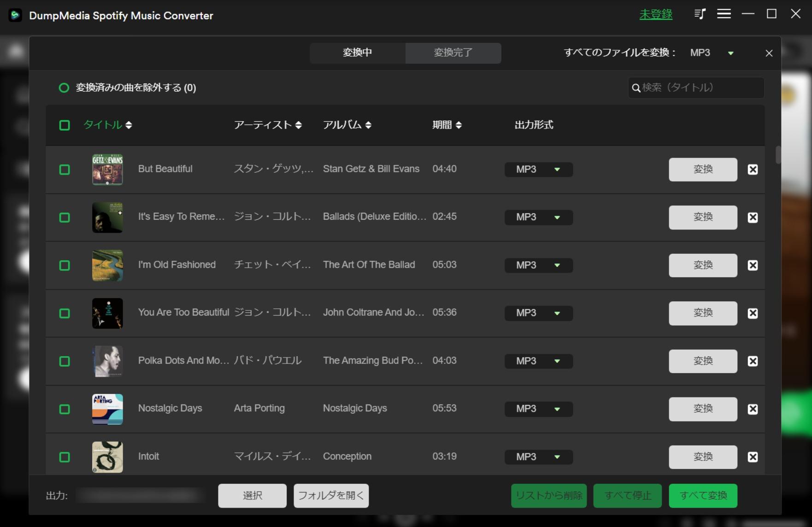Viewport: 812px width, 527px height.
Task: Select the Arta Porting artist text
Action: tap(259, 408)
